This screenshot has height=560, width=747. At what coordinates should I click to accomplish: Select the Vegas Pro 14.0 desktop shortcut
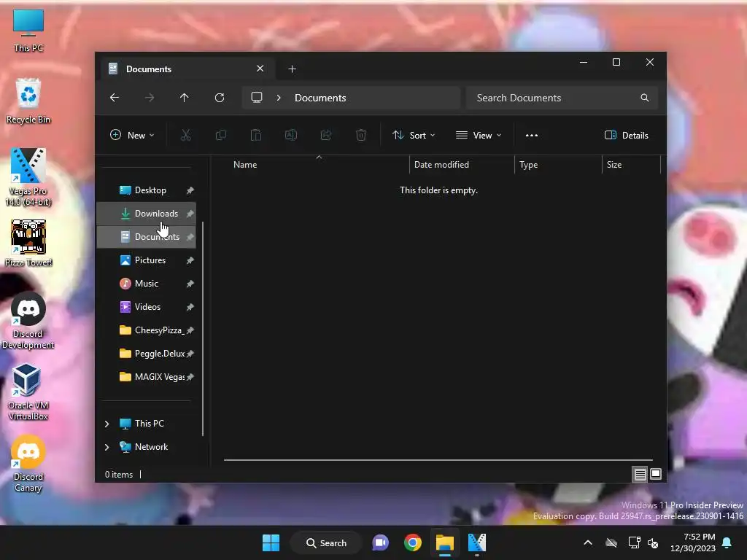pos(28,177)
